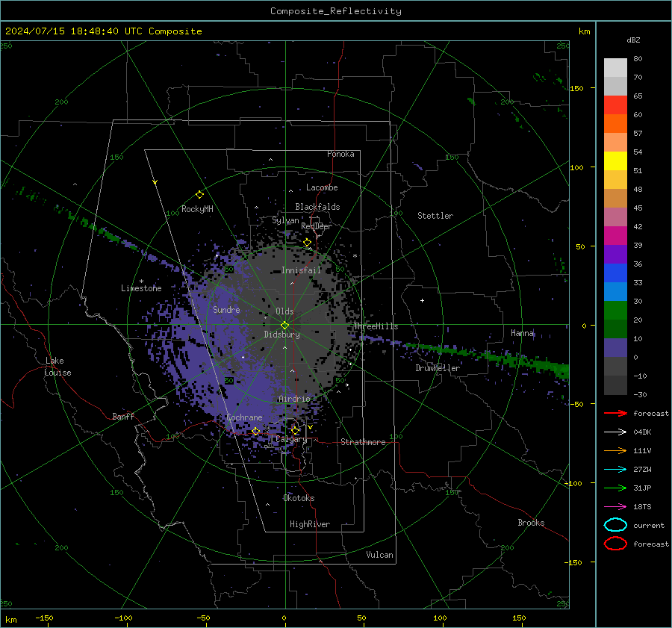Click the cyan 27ZW arrow icon
Screen dimensions: 672x628
(x=615, y=470)
